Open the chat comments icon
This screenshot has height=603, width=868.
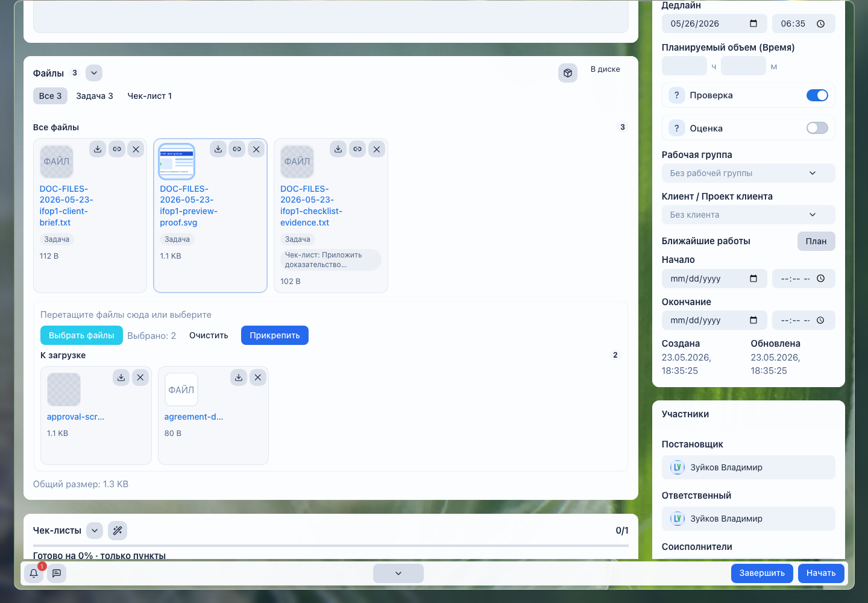[x=57, y=573]
